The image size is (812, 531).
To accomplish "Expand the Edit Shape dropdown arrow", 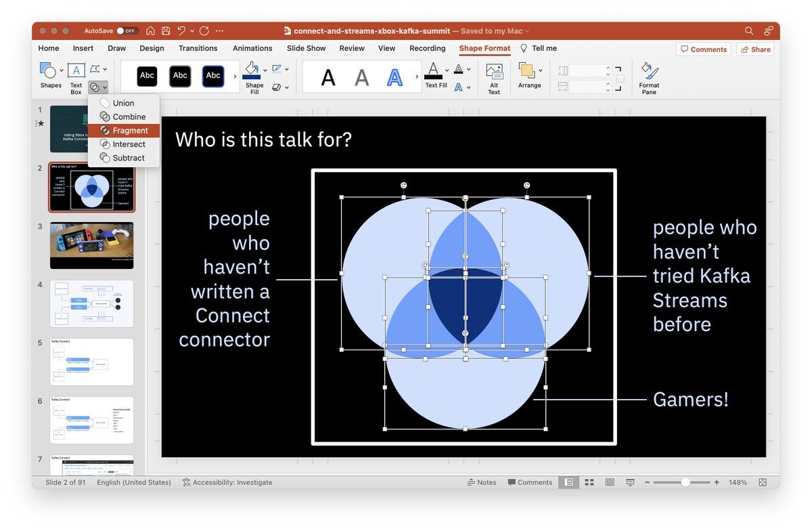I will 105,69.
